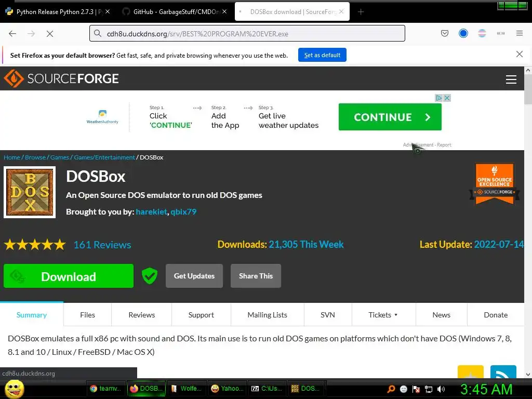Image resolution: width=532 pixels, height=399 pixels.
Task: Open the Donate tab
Action: (x=496, y=315)
